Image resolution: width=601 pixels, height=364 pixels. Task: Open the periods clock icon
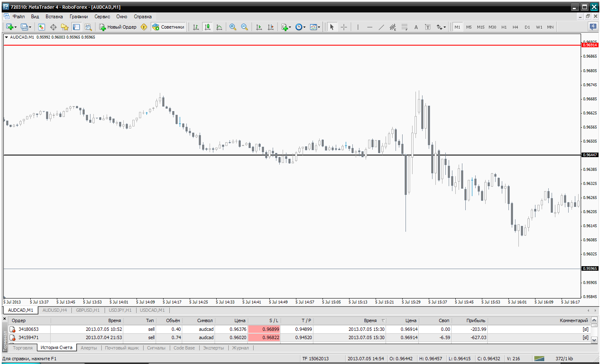[299, 27]
